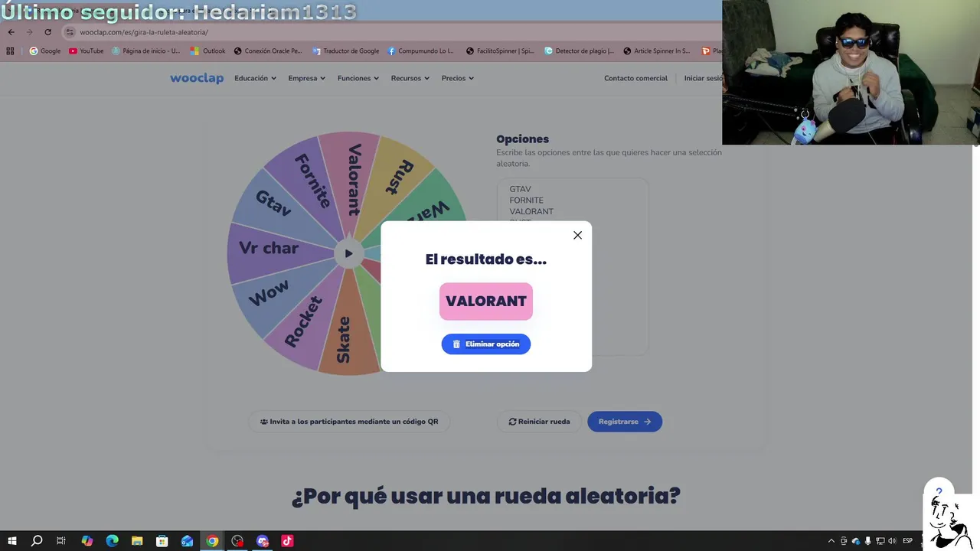980x551 pixels.
Task: Close the result popup with the X
Action: pos(577,235)
